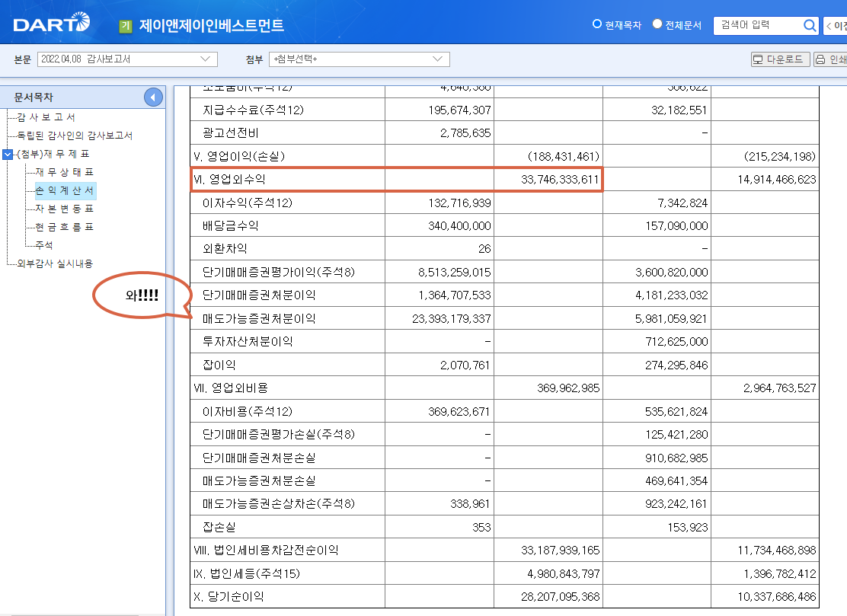Click value 23,393,179,337

[x=452, y=318]
